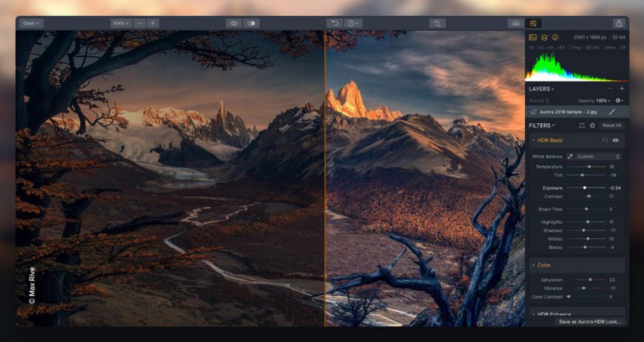The height and width of the screenshot is (342, 644).
Task: Open the layer settings gear menu
Action: [619, 101]
